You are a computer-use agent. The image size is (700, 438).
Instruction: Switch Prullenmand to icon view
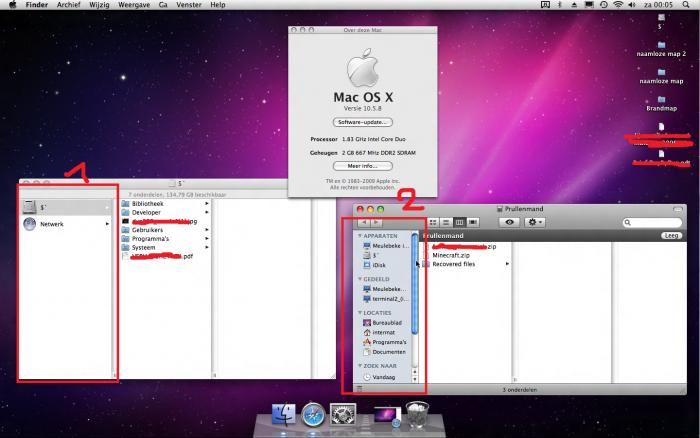pyautogui.click(x=433, y=222)
